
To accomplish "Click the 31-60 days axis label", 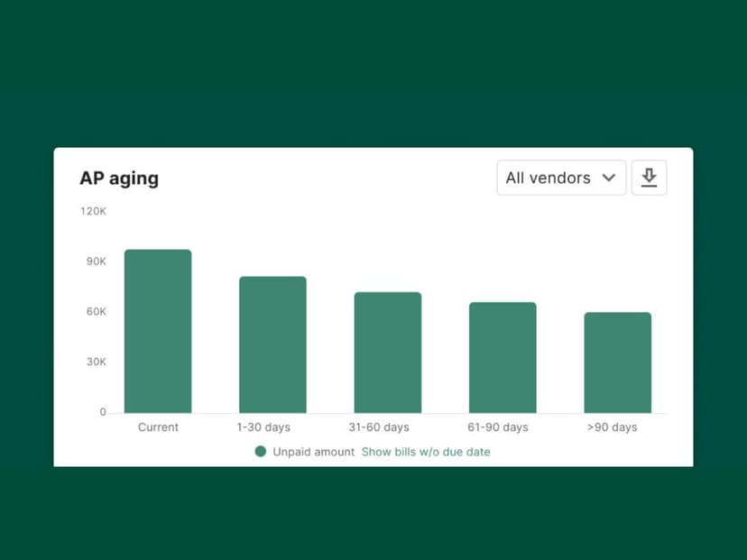I will tap(379, 427).
